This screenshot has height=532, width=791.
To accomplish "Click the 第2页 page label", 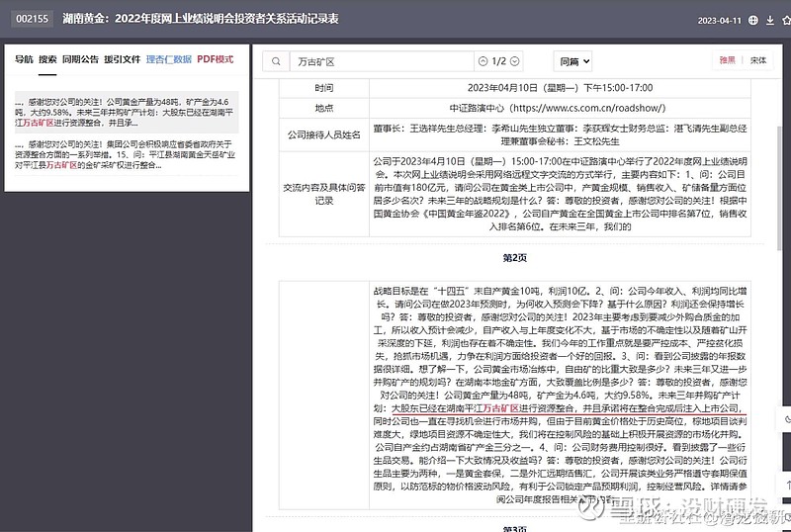I will tap(514, 258).
